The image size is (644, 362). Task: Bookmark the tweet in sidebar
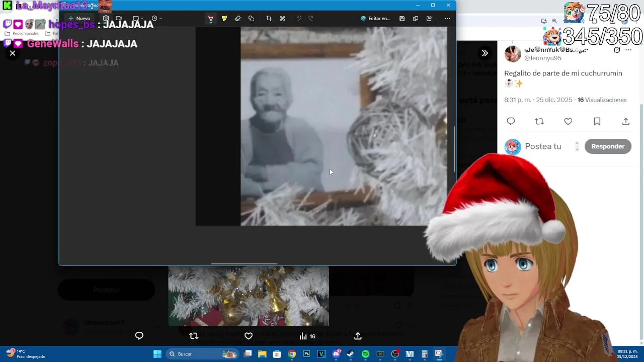click(x=597, y=121)
